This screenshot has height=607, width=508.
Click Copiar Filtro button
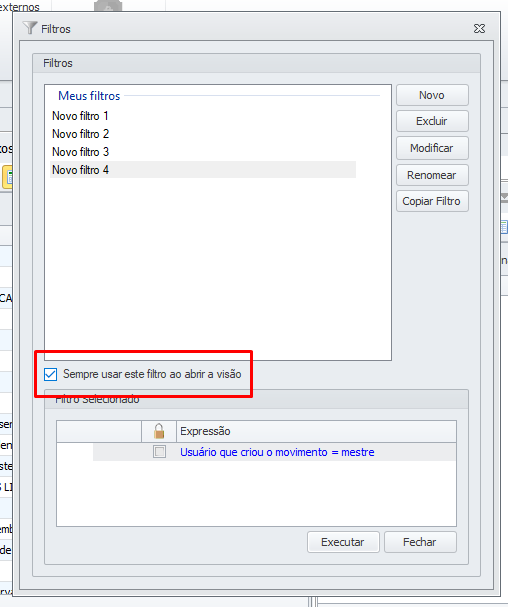(x=432, y=201)
